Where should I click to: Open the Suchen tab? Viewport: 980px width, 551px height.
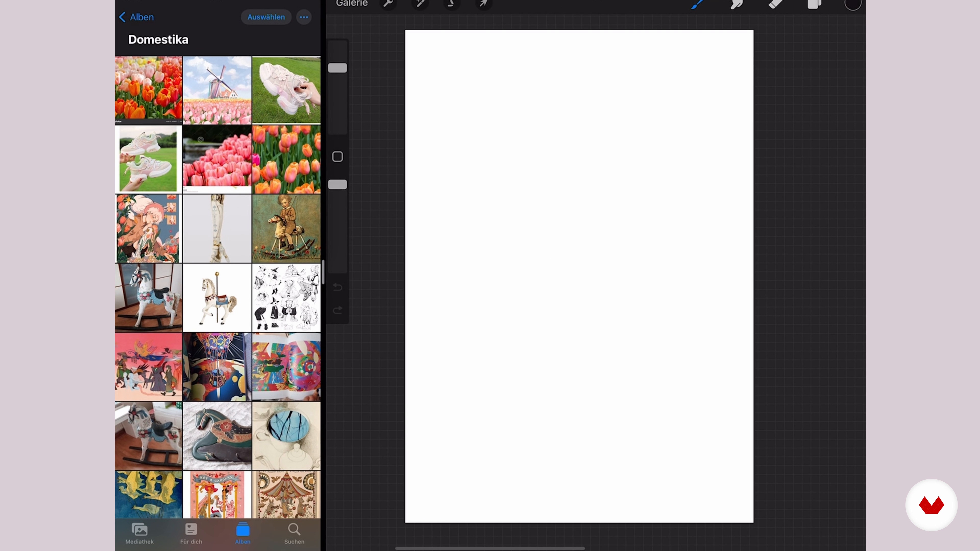(294, 533)
